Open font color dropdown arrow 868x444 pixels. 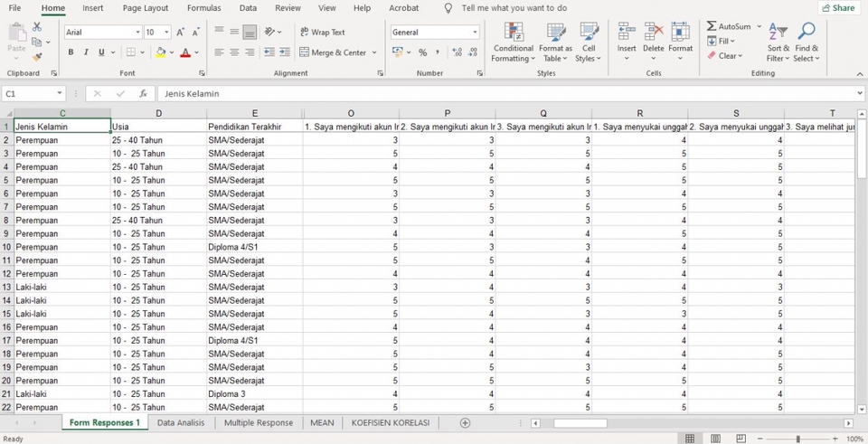(x=196, y=52)
